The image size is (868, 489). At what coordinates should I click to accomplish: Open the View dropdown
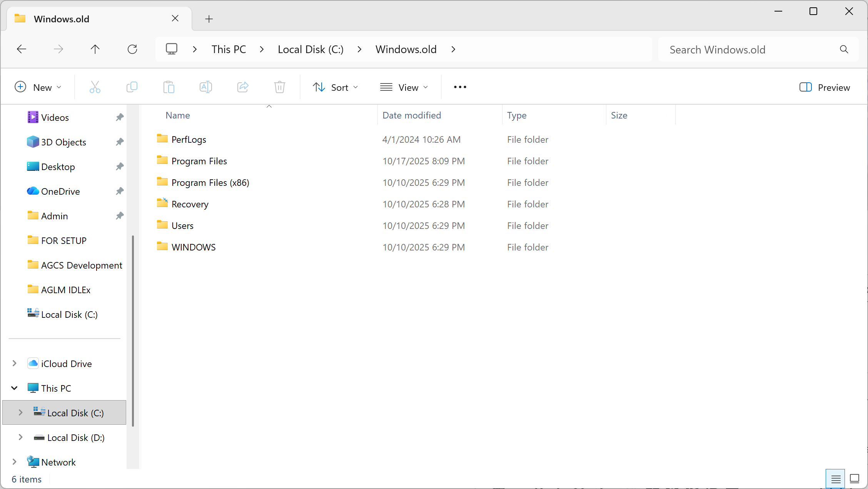coord(404,87)
